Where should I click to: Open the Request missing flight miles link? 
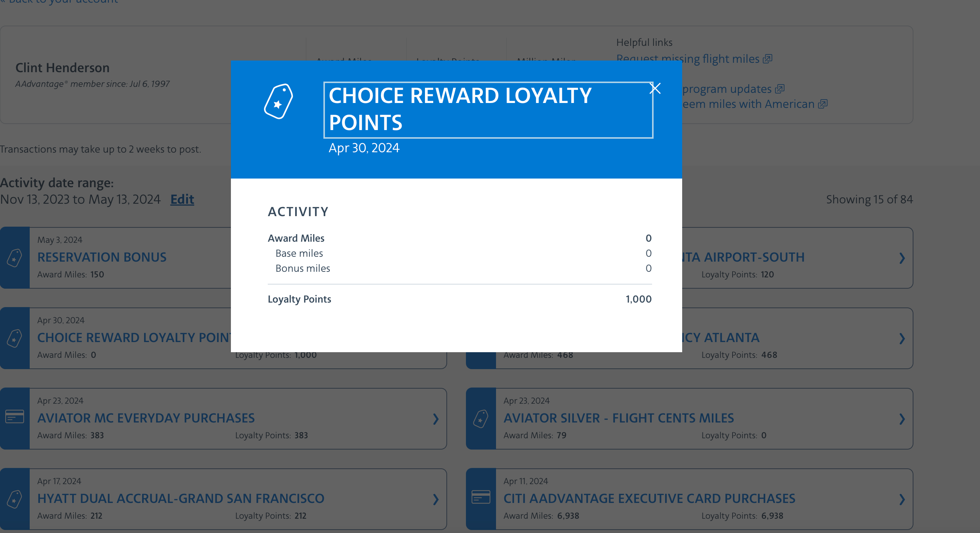point(689,59)
